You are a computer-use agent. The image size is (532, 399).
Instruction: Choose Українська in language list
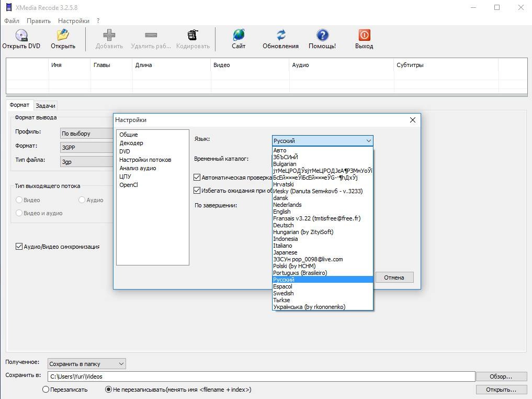323,307
